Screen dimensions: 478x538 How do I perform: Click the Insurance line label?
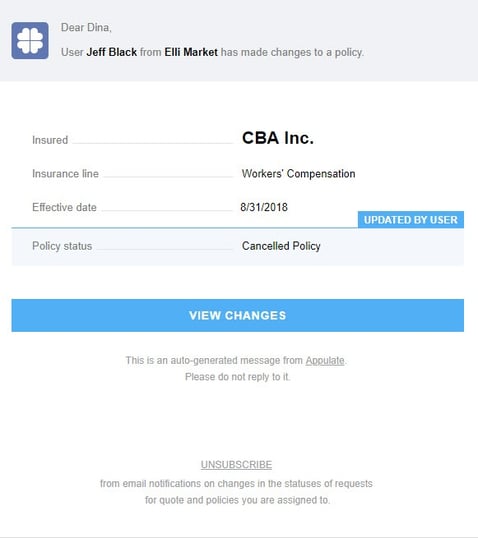(66, 174)
